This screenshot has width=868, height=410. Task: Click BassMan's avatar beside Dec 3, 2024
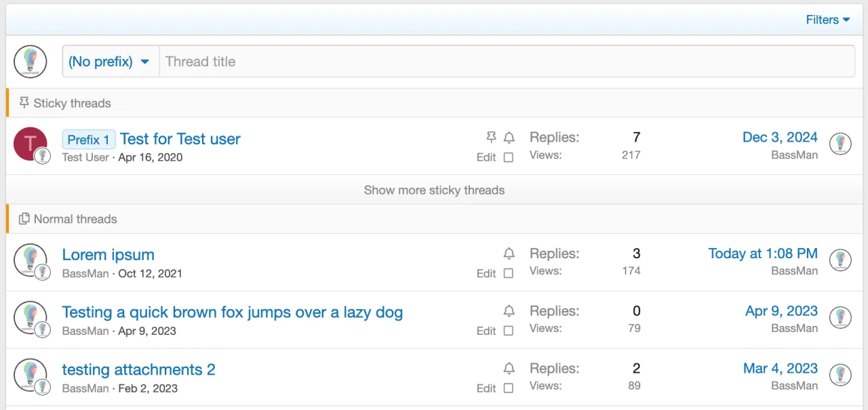click(840, 144)
